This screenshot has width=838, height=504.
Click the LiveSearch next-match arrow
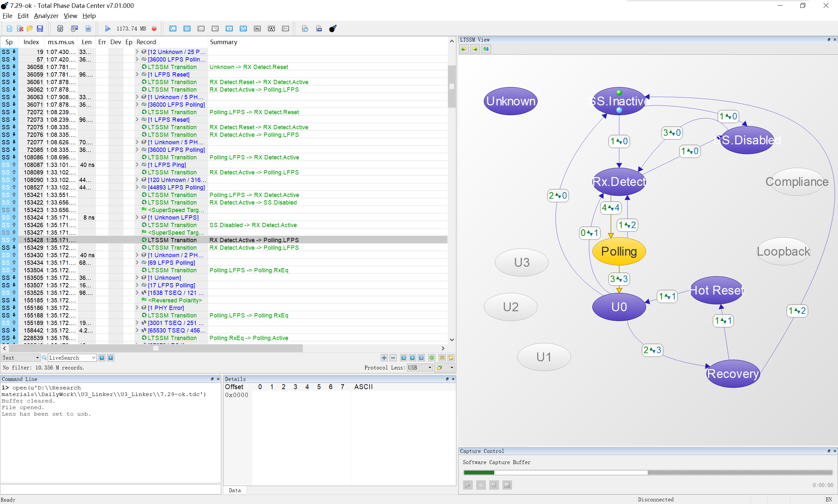111,358
